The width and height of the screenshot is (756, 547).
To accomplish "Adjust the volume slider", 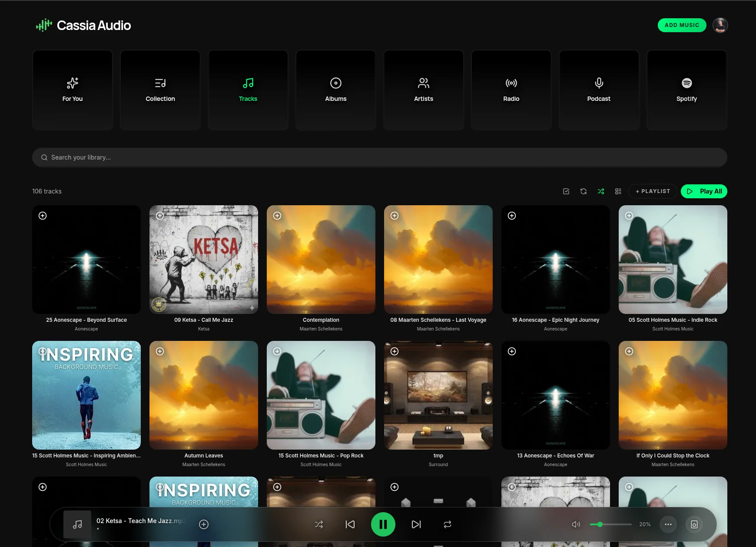I will [610, 524].
